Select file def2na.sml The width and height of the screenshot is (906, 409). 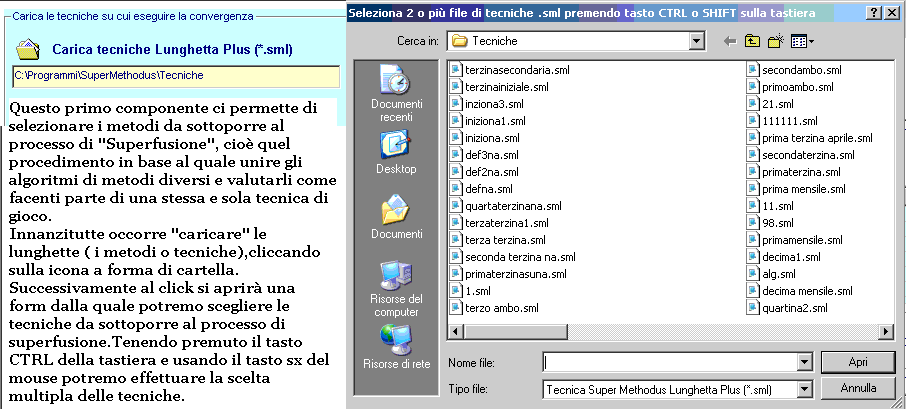pyautogui.click(x=484, y=172)
